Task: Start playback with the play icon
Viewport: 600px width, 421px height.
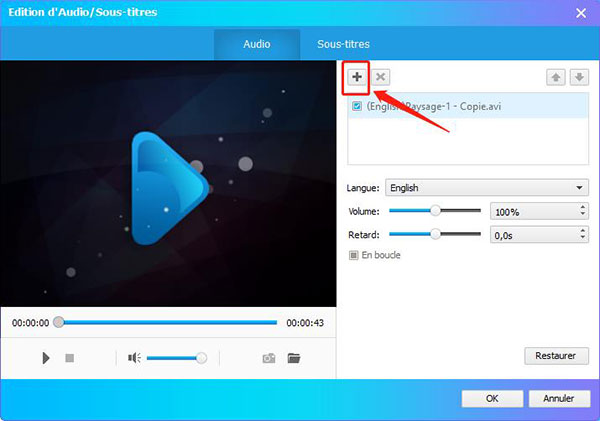Action: tap(46, 358)
